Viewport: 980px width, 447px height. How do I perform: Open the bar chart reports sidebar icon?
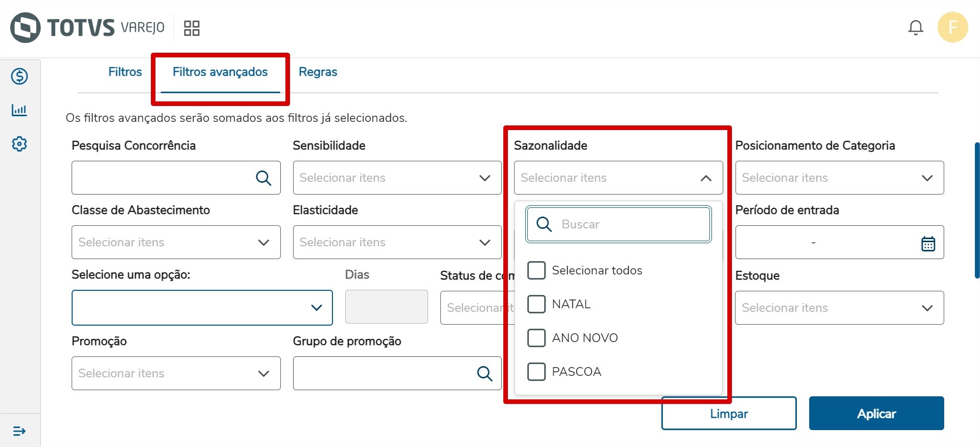click(19, 110)
